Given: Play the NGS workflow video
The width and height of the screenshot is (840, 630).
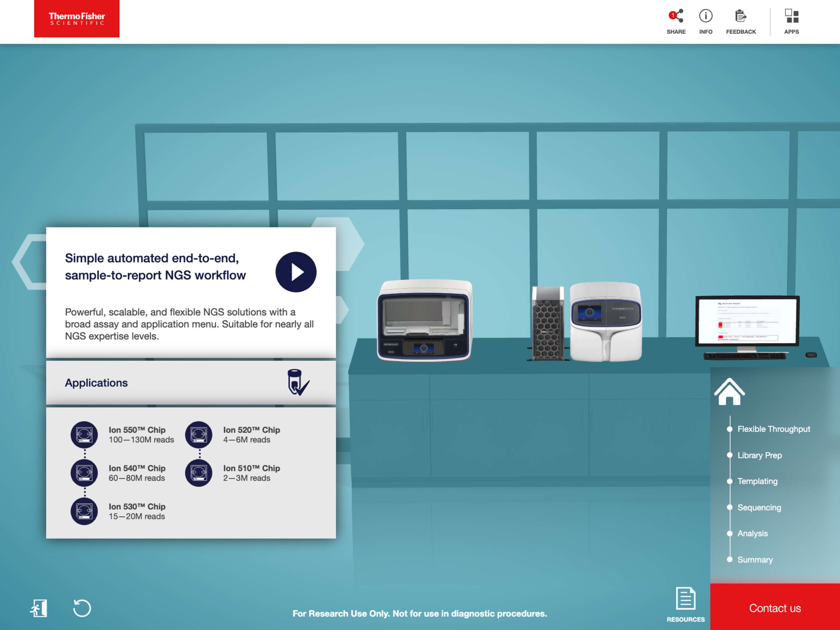Looking at the screenshot, I should click(x=296, y=272).
